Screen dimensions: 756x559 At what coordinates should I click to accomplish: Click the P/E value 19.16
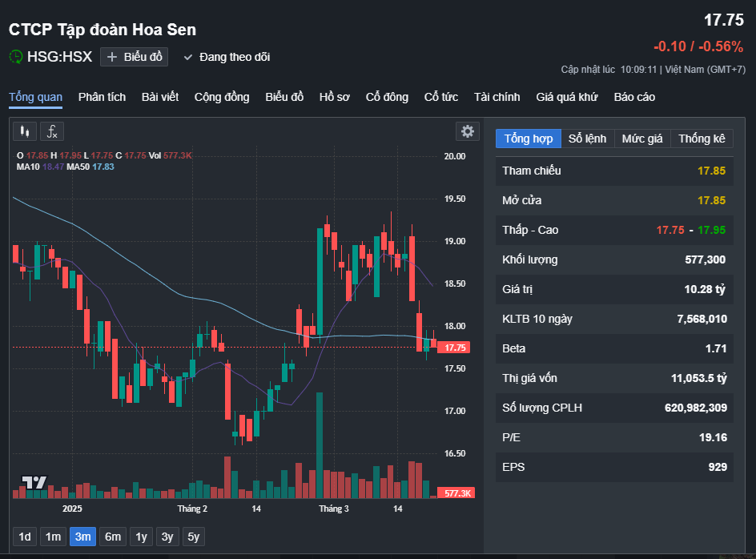[713, 437]
